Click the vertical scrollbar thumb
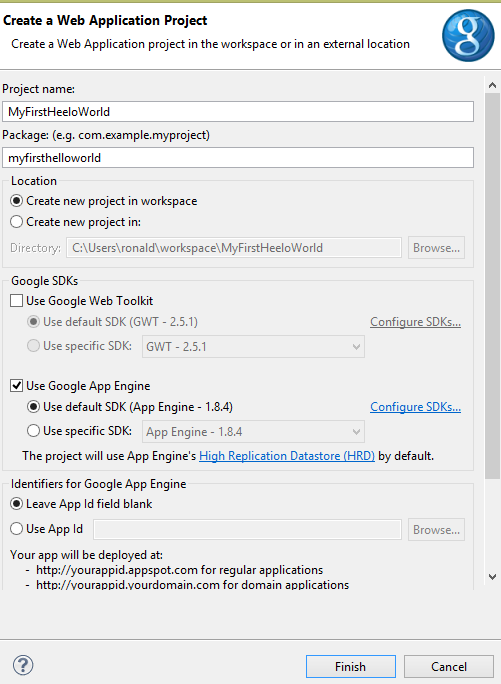501x684 pixels. 492,286
